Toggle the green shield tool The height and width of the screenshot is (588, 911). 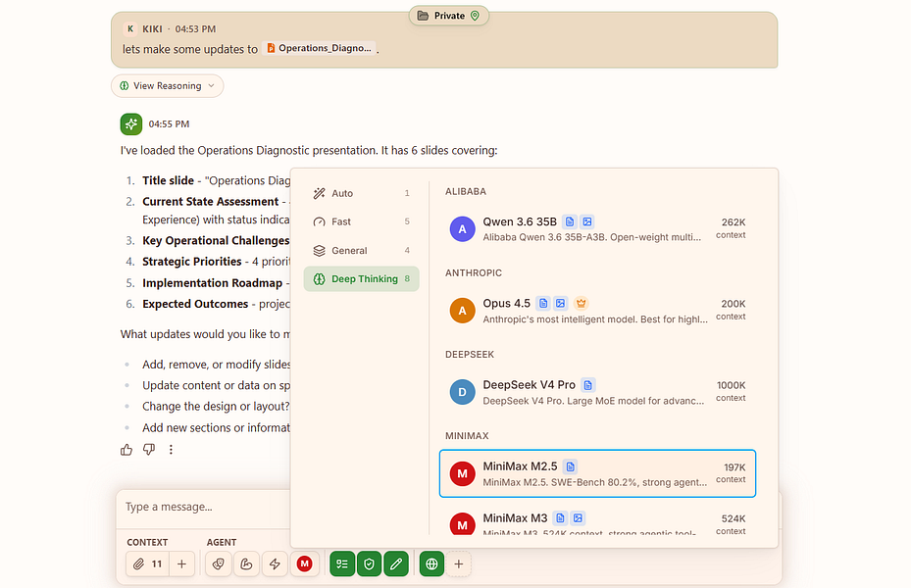click(370, 563)
